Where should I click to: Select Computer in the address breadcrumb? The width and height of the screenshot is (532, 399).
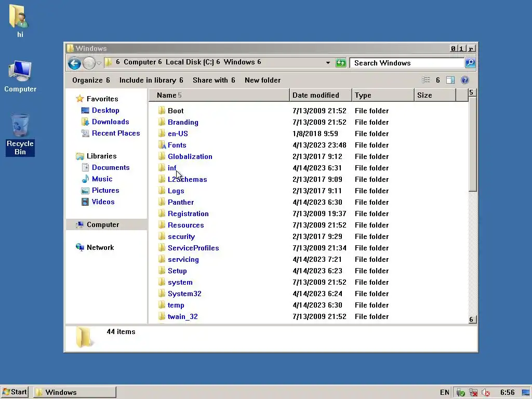coord(139,62)
